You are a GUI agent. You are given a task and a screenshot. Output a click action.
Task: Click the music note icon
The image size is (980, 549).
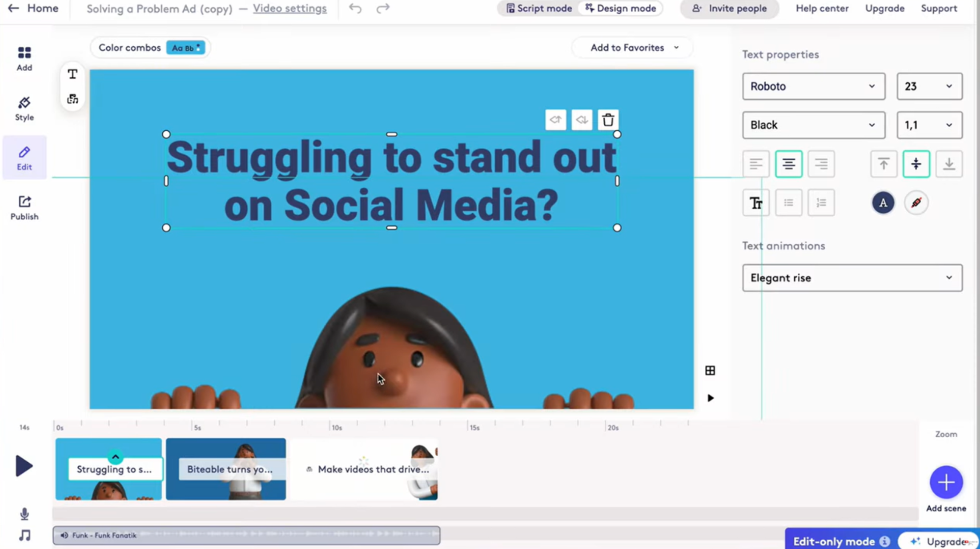24,535
